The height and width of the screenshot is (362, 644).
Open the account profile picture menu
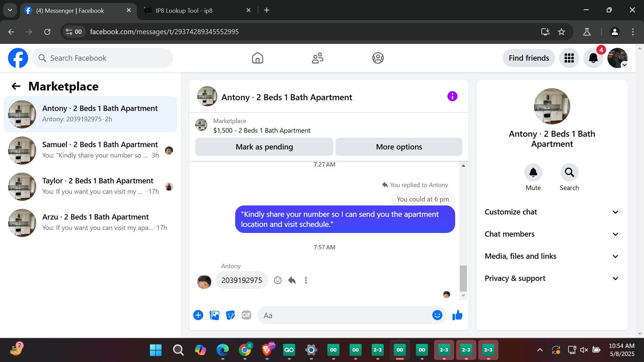(617, 58)
